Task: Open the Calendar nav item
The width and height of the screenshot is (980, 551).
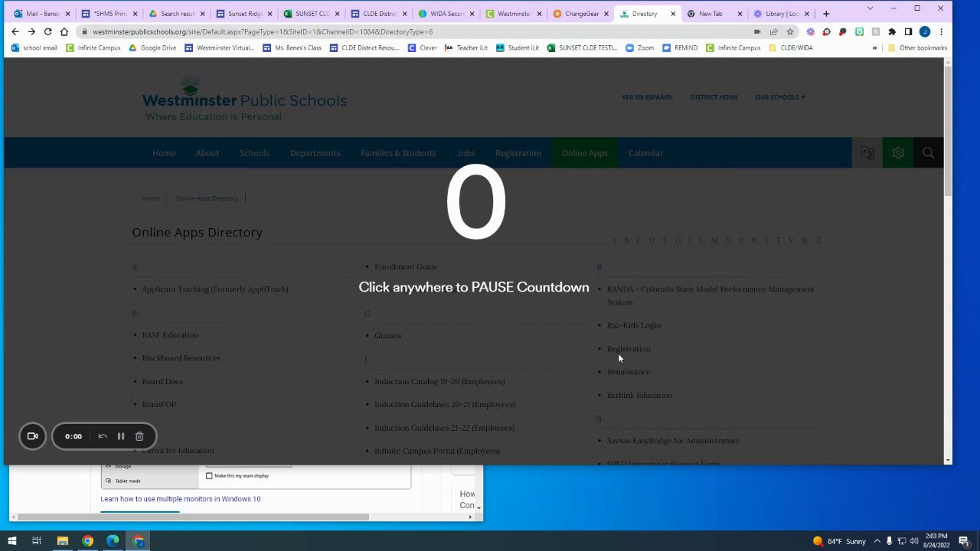Action: [645, 153]
